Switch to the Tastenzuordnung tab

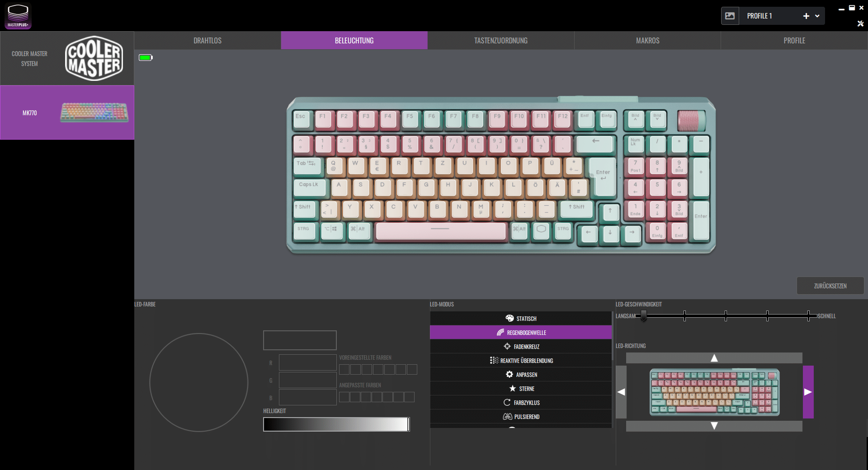coord(500,41)
